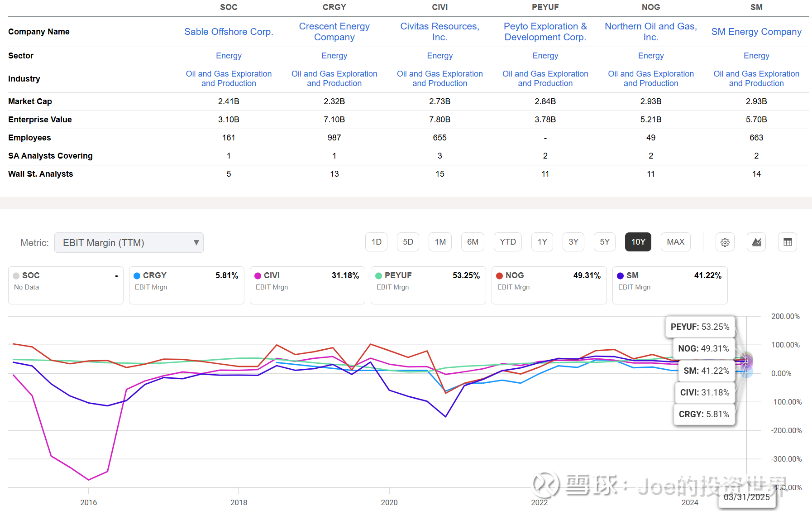Show data table view icon
Screen dimensions: 812x511
point(788,242)
